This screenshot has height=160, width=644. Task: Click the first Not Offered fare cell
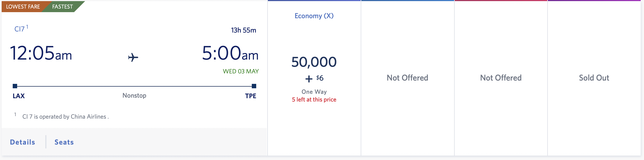tap(407, 78)
